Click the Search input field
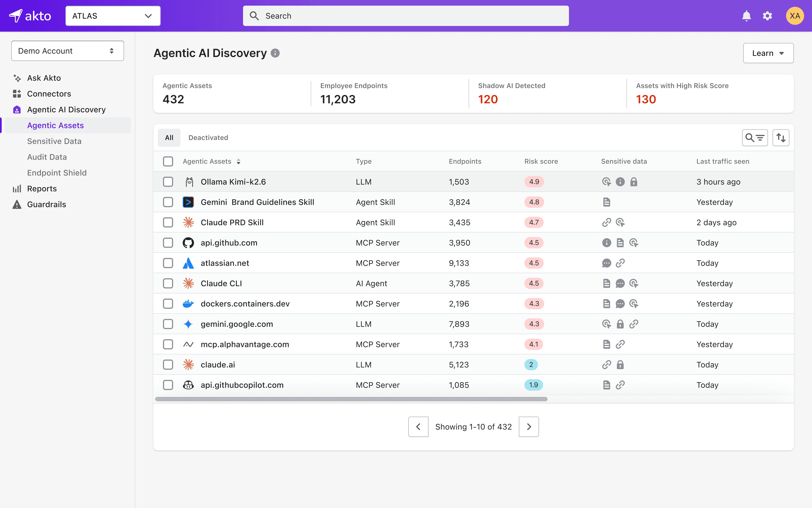This screenshot has width=812, height=508. coord(406,16)
